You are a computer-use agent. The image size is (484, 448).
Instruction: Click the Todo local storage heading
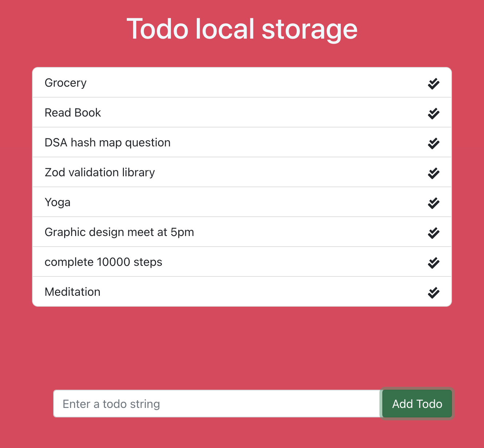click(x=242, y=29)
